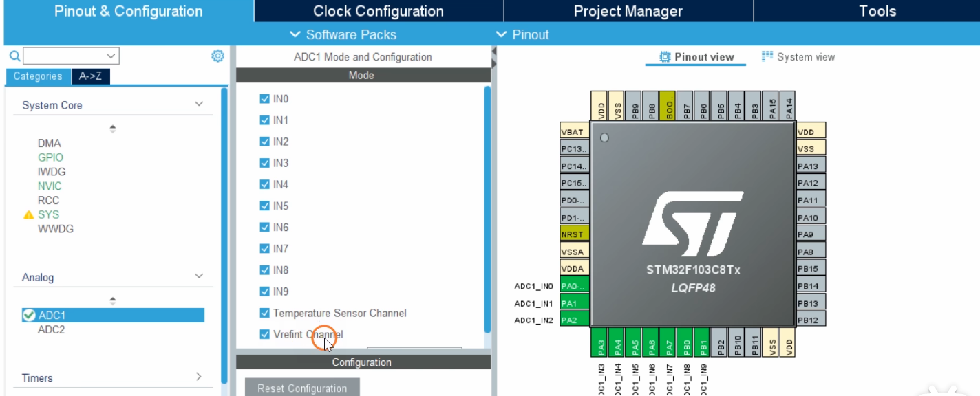Viewport: 980px width, 396px height.
Task: Toggle the Vrefint Channel checkbox
Action: click(264, 334)
